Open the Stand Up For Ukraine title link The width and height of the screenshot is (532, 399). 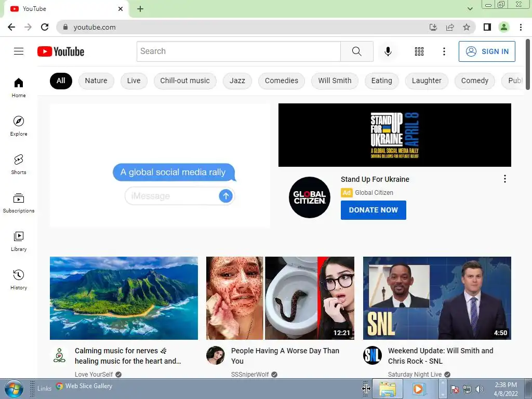tap(375, 179)
